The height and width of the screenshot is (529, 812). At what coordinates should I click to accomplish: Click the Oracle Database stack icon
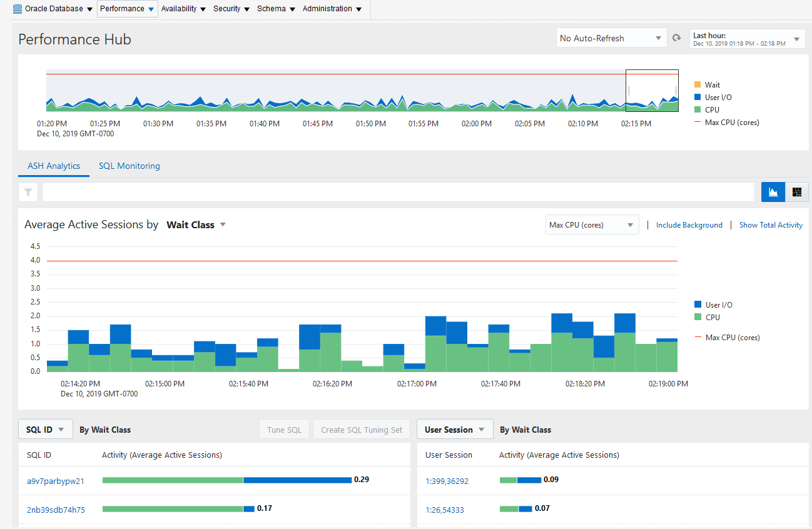point(18,9)
